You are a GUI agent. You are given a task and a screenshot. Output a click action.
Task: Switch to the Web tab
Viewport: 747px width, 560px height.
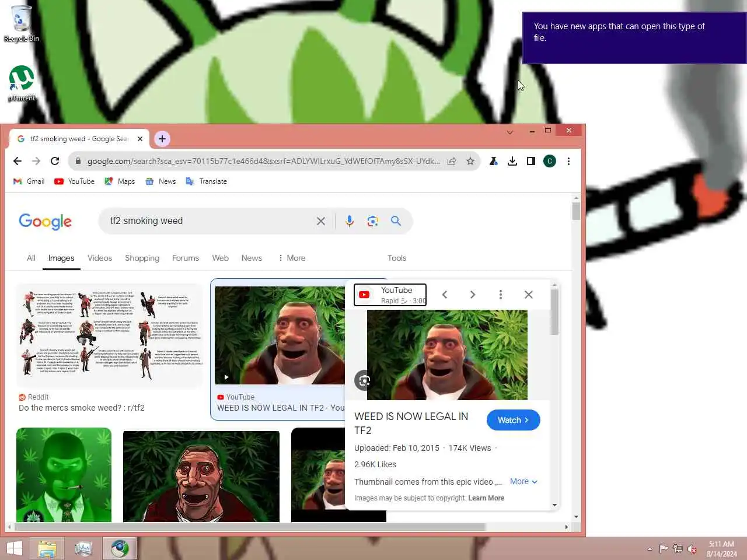point(220,258)
